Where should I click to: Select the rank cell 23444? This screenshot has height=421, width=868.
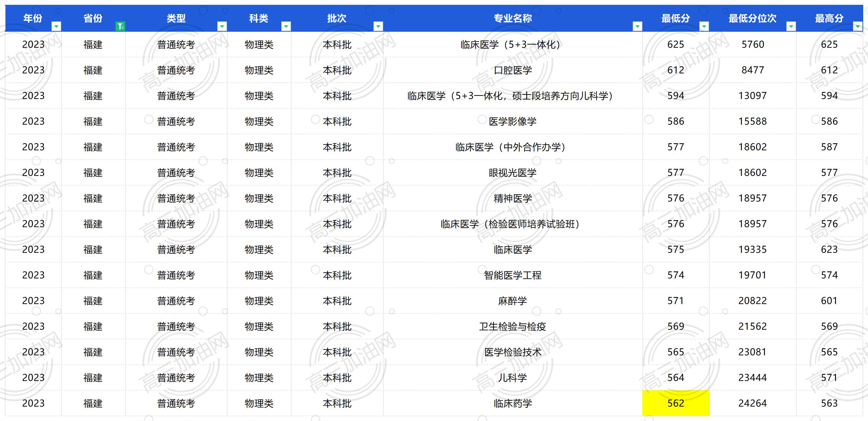[753, 378]
